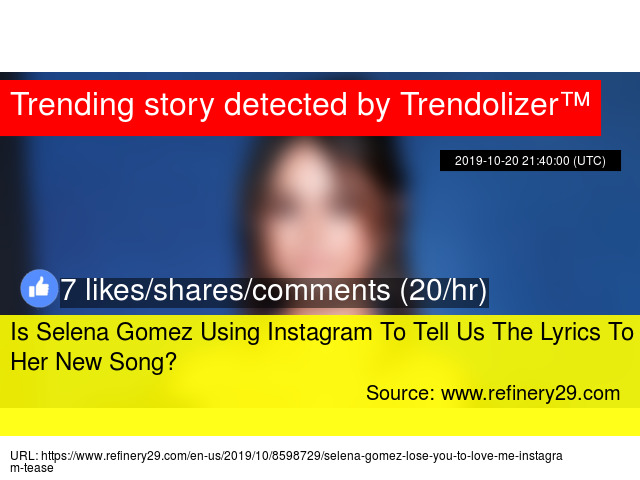Select the (20/hr) rate indicator
The image size is (640, 480).
click(444, 290)
